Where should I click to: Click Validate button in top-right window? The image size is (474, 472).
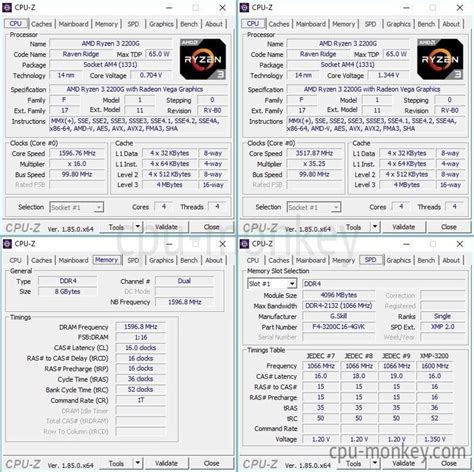point(404,227)
